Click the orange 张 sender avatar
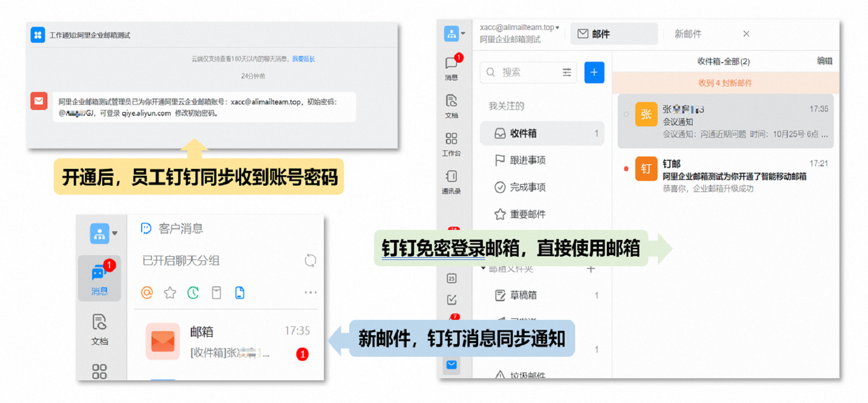Screen dimensions: 868x403 646,114
